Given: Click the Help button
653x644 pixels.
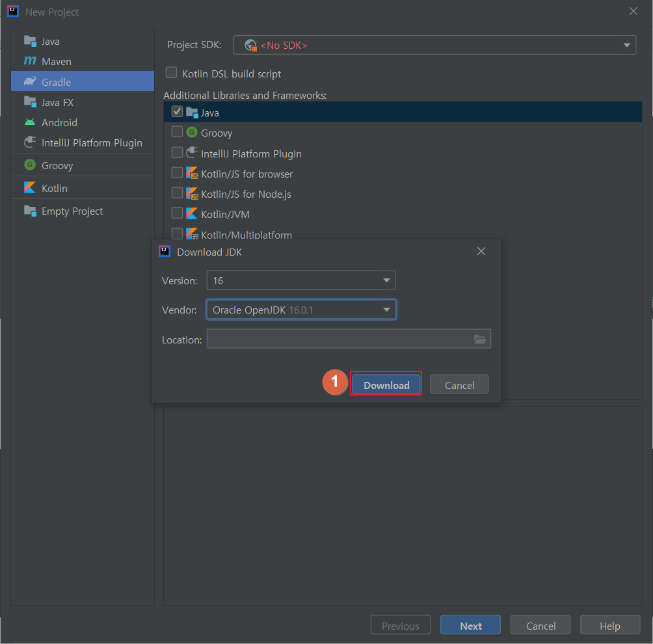Looking at the screenshot, I should (x=610, y=625).
